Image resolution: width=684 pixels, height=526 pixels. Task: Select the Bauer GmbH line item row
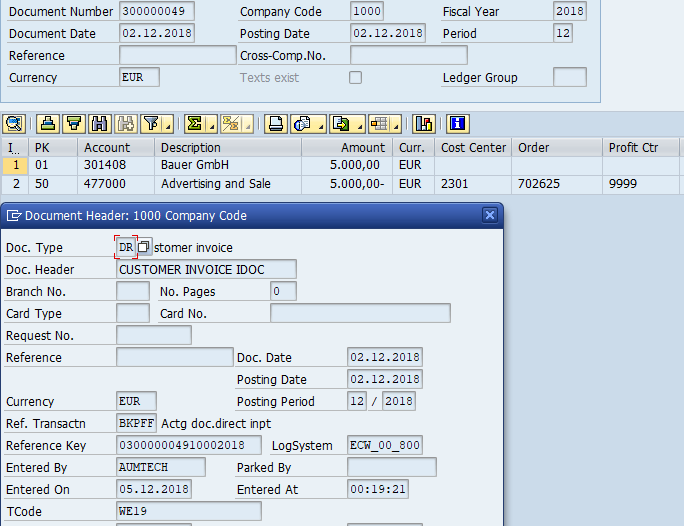click(x=15, y=165)
